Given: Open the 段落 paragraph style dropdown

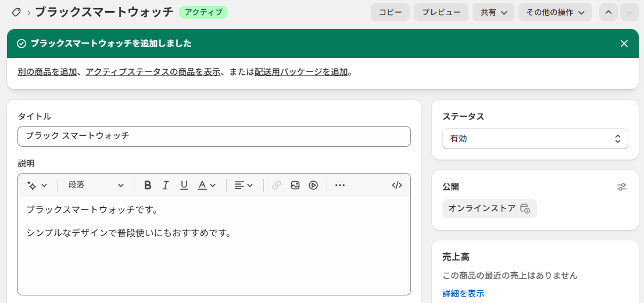Looking at the screenshot, I should point(96,185).
